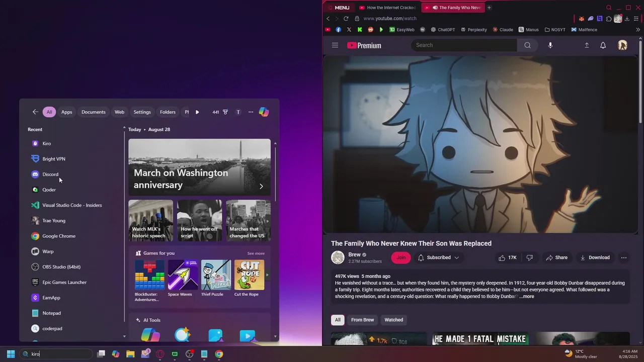Open the Copilot icon in search panel
The width and height of the screenshot is (644, 362).
pos(264,112)
